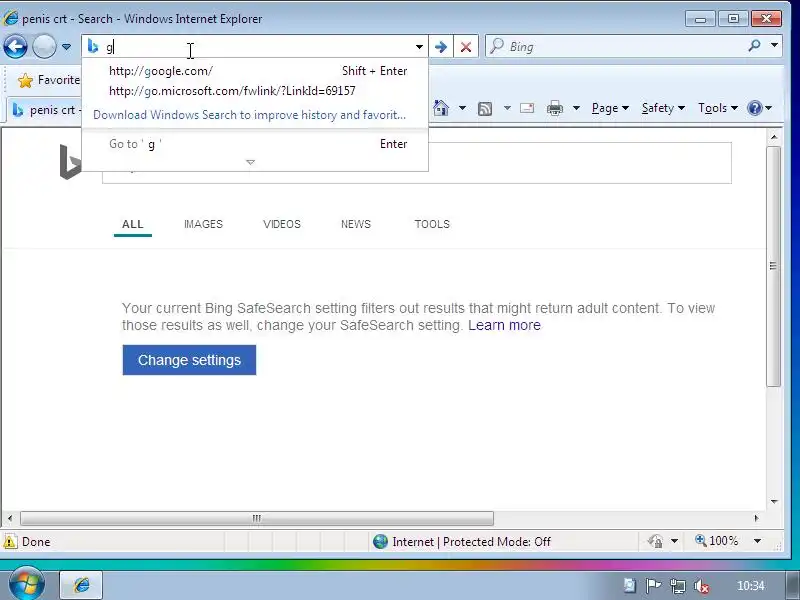Switch to the NEWS tab
The image size is (800, 600).
coord(356,224)
